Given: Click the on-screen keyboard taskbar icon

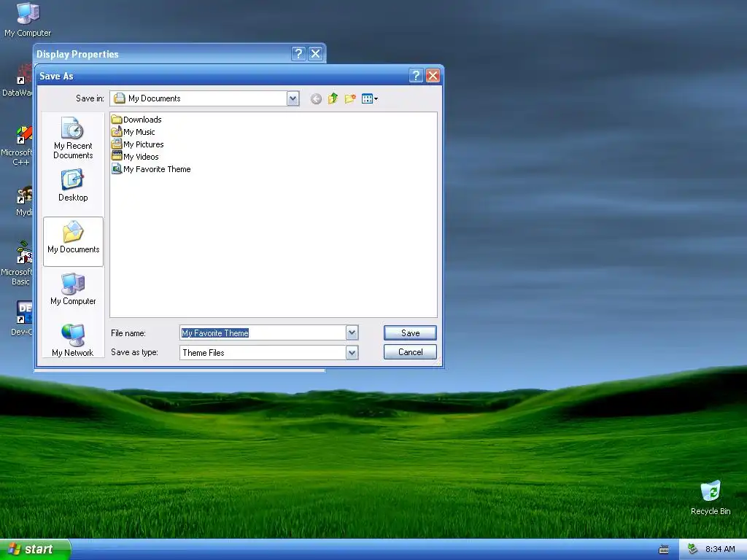Looking at the screenshot, I should click(664, 550).
